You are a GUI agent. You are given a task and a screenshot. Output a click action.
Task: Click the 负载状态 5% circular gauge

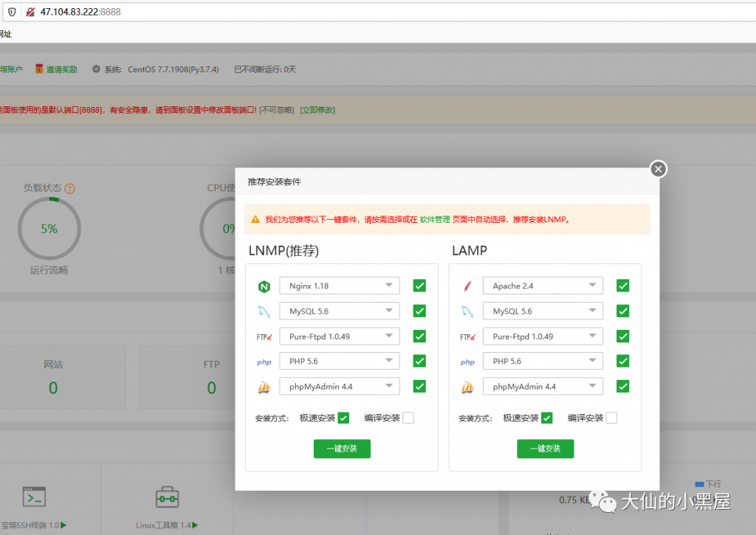(x=49, y=229)
